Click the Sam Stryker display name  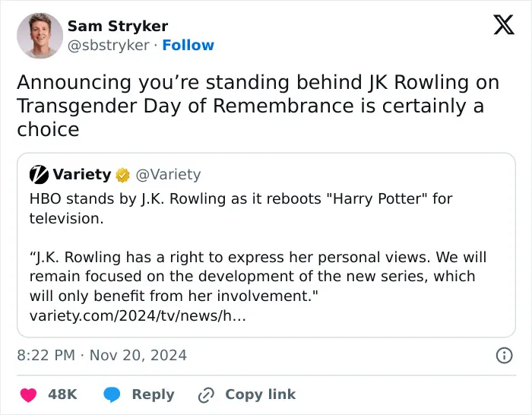118,26
